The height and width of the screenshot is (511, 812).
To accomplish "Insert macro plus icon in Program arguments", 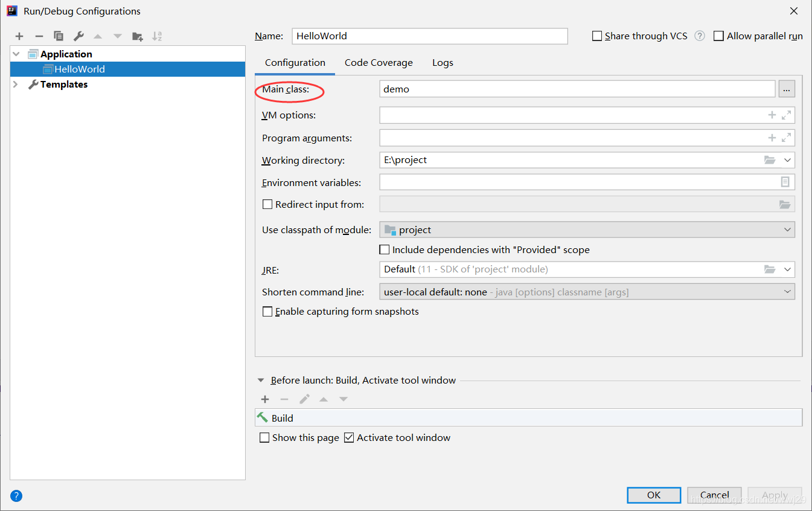I will point(772,138).
